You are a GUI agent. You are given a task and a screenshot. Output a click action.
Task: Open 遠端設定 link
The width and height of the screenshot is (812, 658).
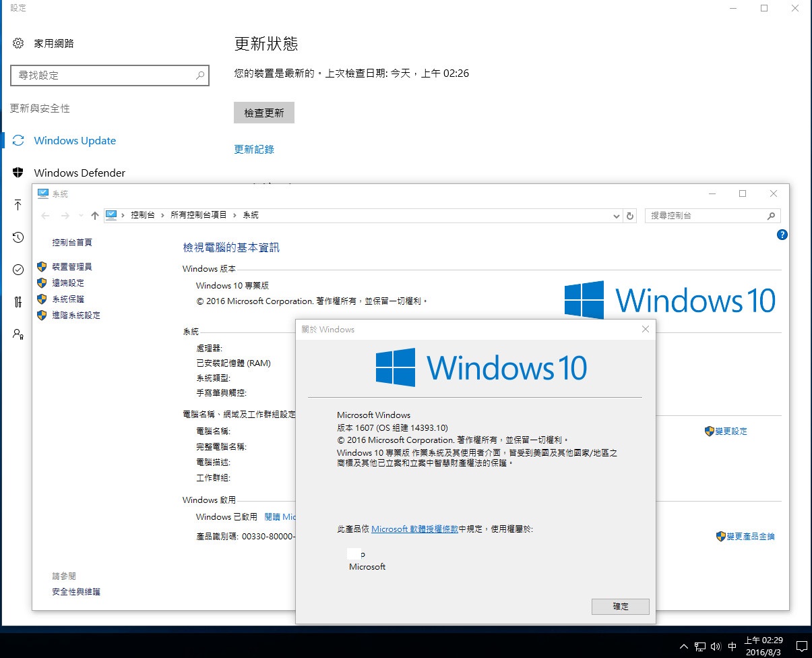tap(68, 283)
